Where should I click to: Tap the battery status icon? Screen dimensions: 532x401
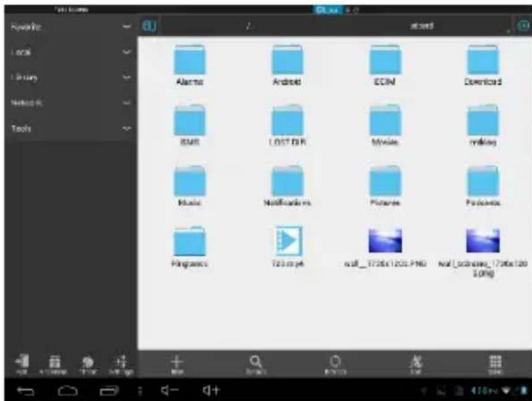point(524,391)
